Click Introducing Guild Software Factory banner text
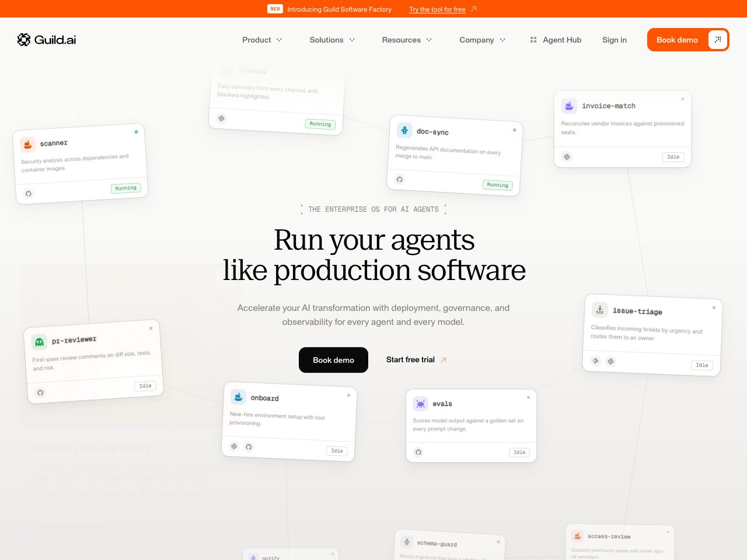Viewport: 747px width, 560px height. (x=339, y=9)
